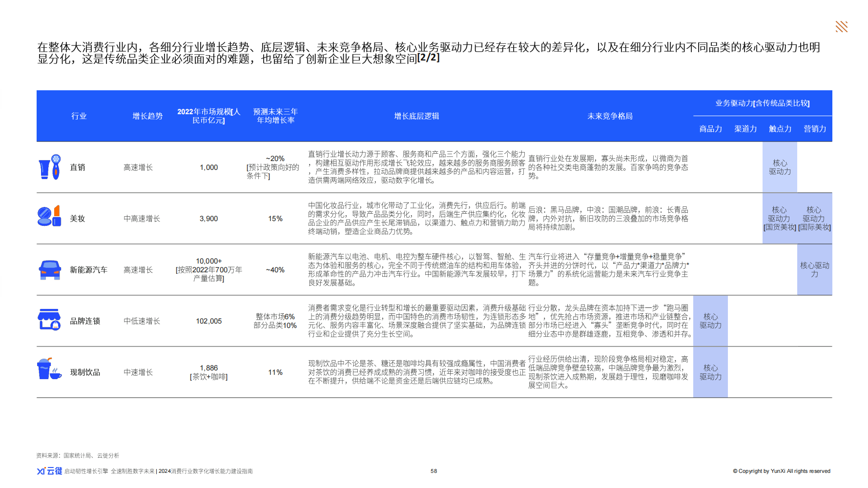Click the orange diagonal stripes decoration

[841, 27]
